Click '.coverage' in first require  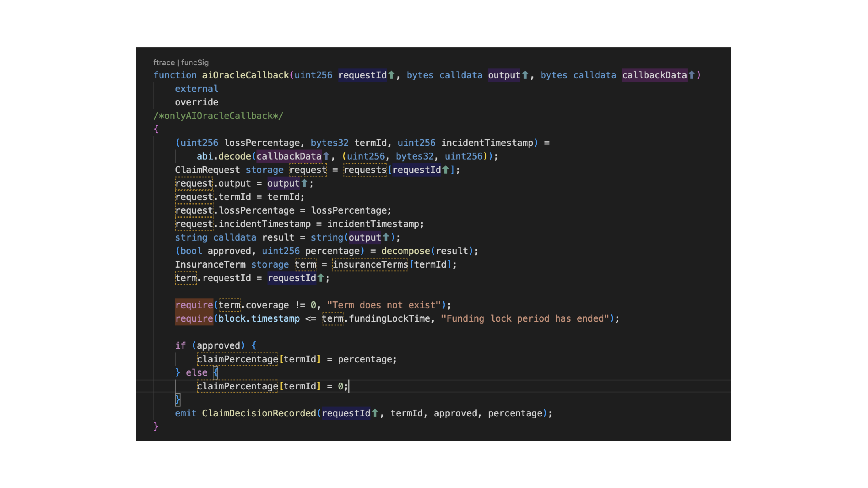[265, 305]
